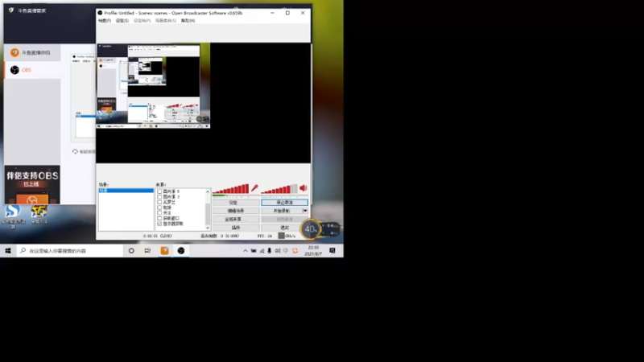Select 斗鱼直播伴侣 in the Douyu manager sidebar
Viewport: 644px width, 362px height.
32,52
